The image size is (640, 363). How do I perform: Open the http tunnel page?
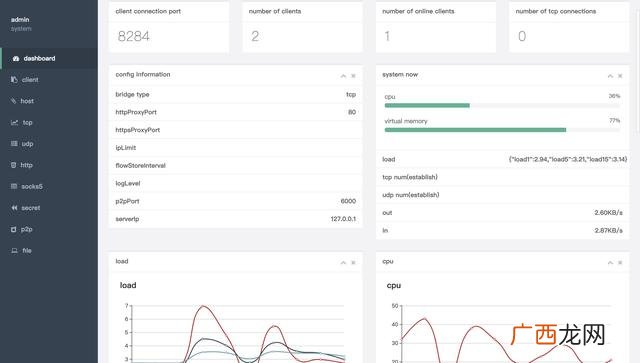click(49, 165)
